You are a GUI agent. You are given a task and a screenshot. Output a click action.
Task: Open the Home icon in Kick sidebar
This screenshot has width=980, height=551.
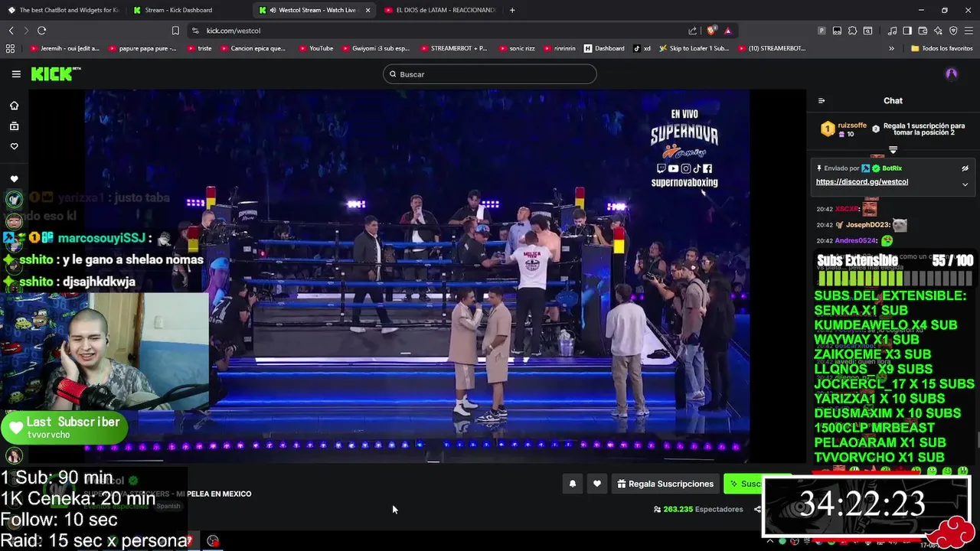coord(14,106)
